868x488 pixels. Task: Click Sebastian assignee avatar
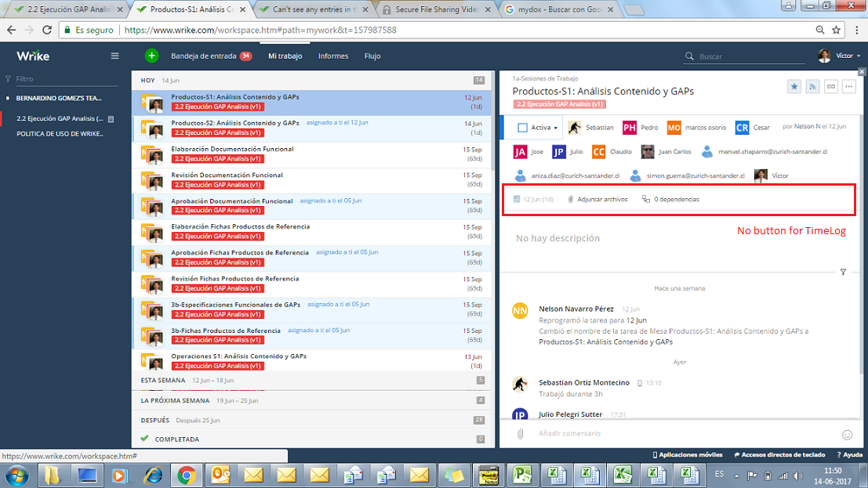pyautogui.click(x=575, y=127)
